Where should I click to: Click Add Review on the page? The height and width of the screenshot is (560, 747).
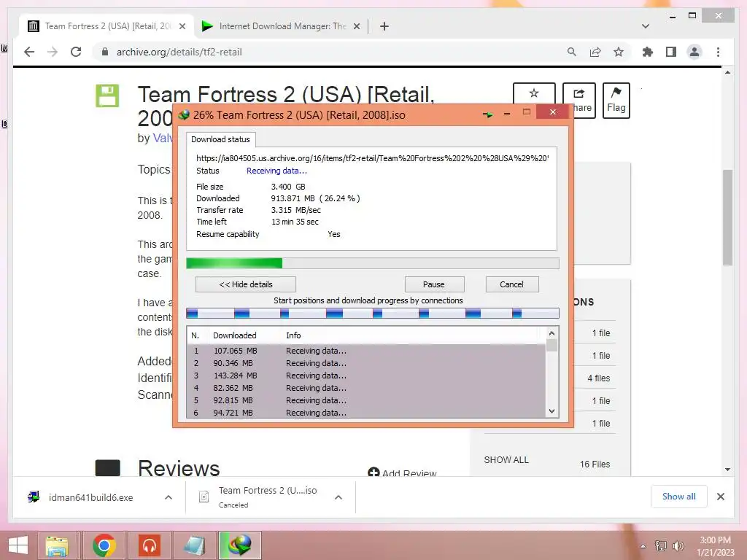pos(403,472)
